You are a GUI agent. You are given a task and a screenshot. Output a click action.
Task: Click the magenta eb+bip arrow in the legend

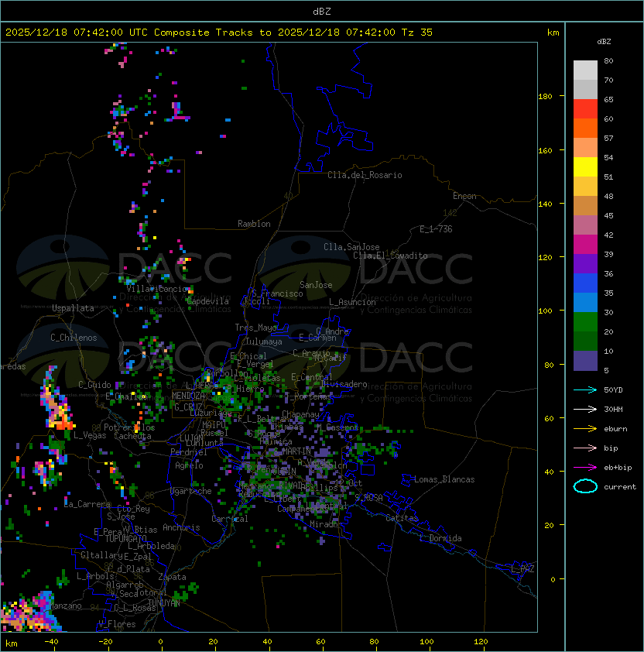[x=585, y=468]
